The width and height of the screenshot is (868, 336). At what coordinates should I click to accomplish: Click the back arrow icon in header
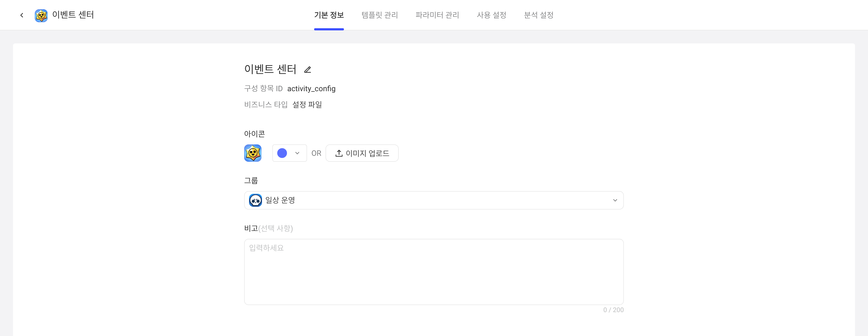point(22,15)
